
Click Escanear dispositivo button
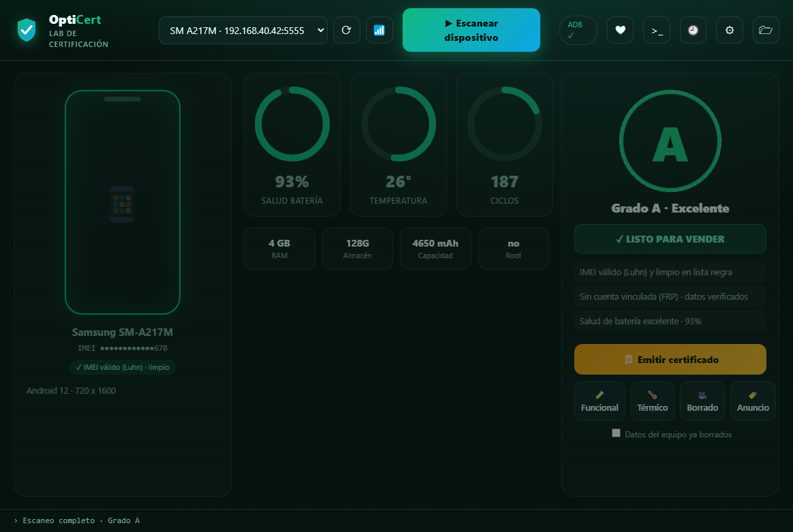[471, 31]
